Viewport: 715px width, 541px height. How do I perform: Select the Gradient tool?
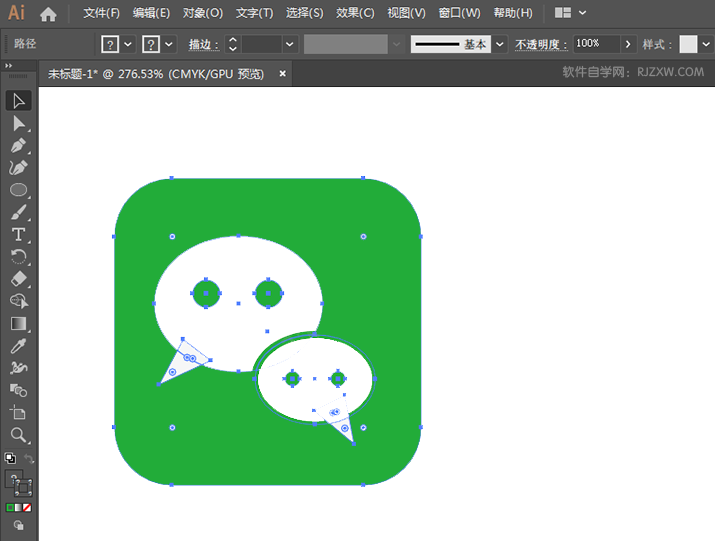click(x=18, y=323)
